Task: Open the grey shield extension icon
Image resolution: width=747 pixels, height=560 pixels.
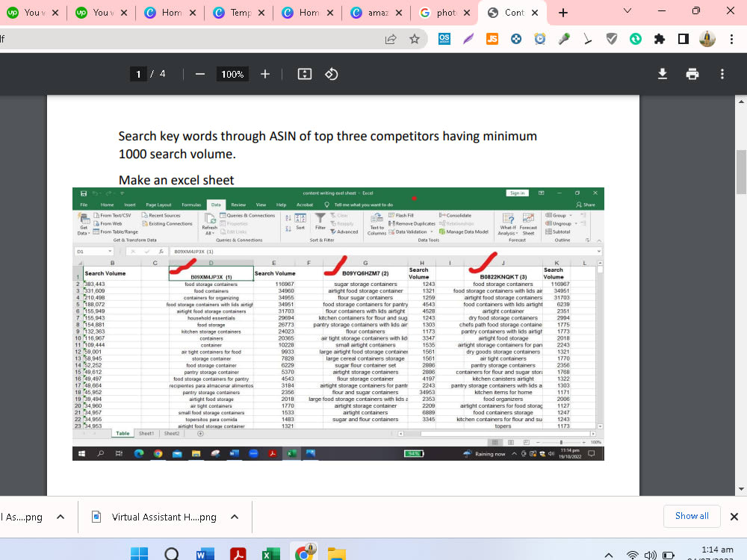Action: coord(612,39)
